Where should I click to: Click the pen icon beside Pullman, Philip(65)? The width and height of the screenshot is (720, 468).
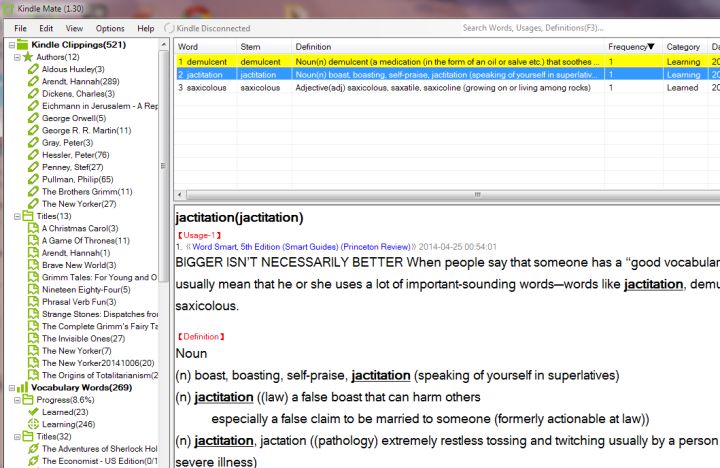(33, 179)
